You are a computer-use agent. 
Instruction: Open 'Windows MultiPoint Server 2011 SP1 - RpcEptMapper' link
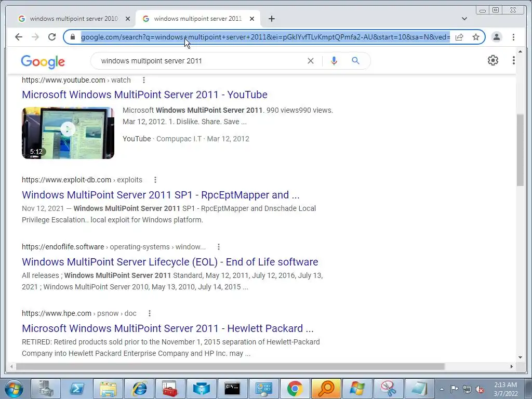[x=161, y=195]
